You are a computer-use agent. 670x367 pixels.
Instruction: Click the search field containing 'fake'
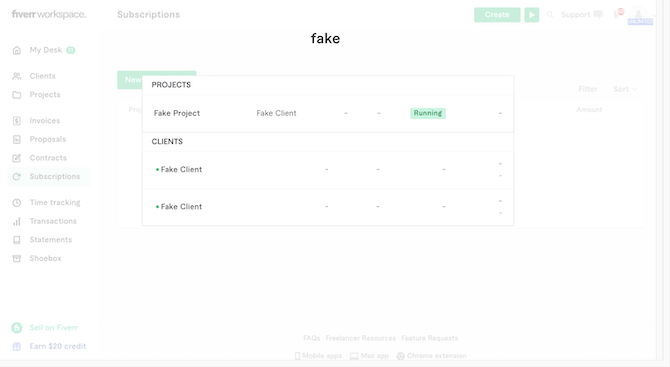[x=325, y=38]
